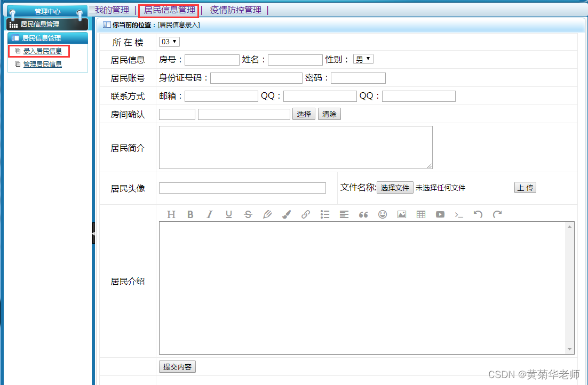Focus the 邮箱 email input field

coord(221,97)
